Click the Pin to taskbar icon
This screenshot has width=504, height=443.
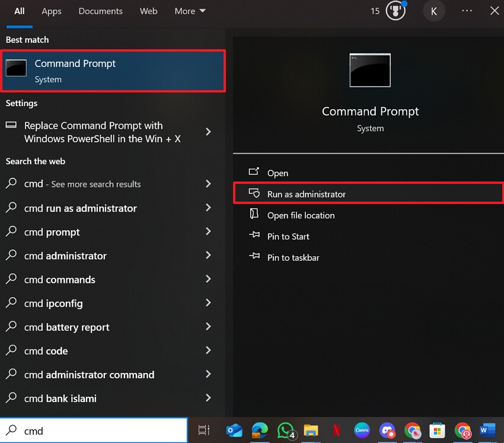(255, 257)
